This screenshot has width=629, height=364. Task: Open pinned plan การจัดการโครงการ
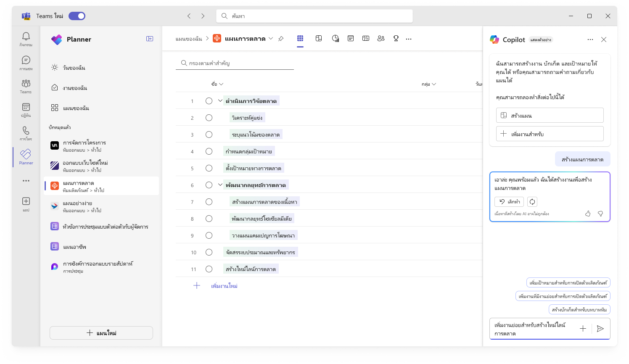101,146
